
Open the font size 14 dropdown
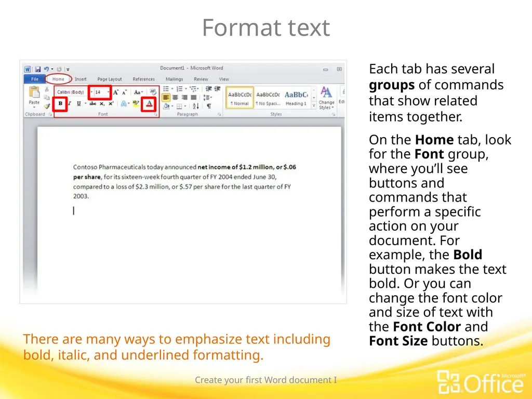click(x=108, y=92)
